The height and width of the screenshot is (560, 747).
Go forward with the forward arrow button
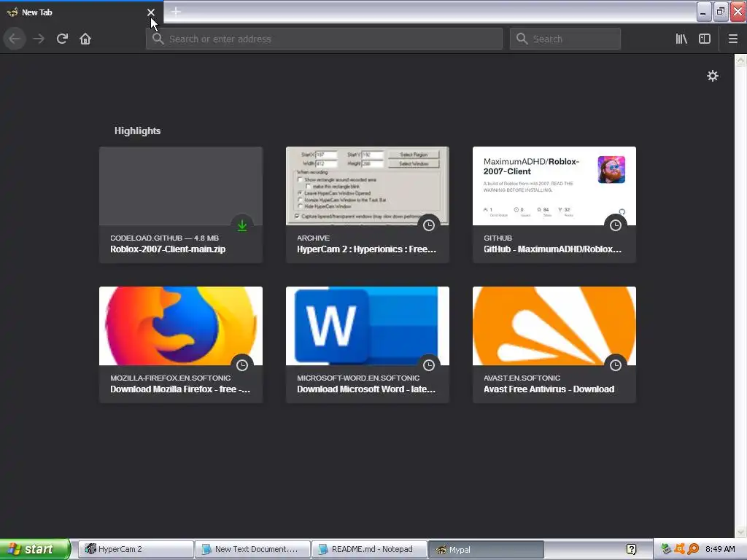(39, 39)
